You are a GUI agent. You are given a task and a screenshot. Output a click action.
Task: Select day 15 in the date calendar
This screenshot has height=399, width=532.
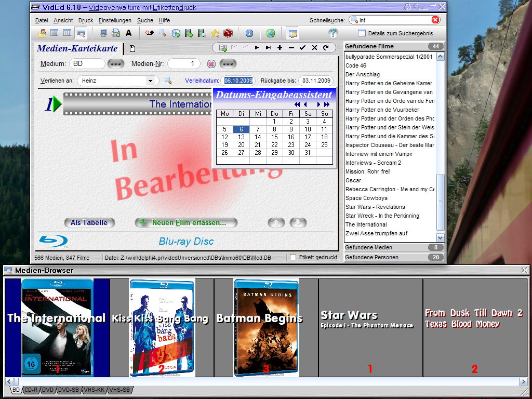point(274,137)
